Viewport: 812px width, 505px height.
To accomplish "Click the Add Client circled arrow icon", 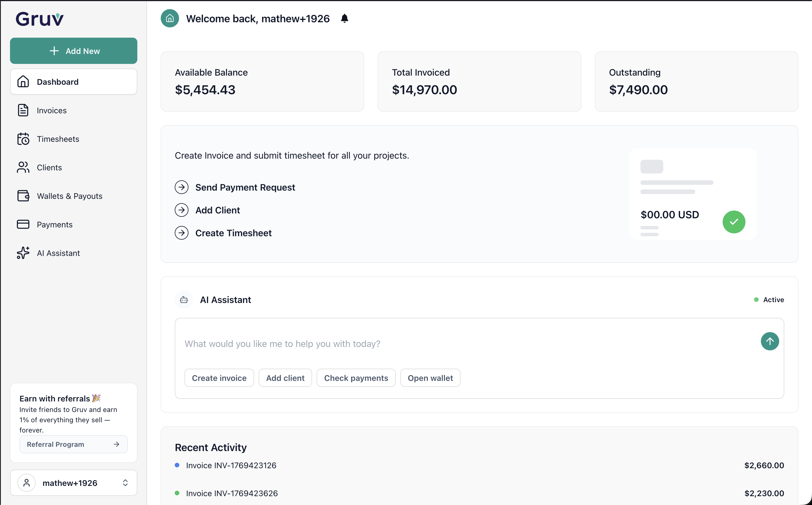I will [182, 210].
